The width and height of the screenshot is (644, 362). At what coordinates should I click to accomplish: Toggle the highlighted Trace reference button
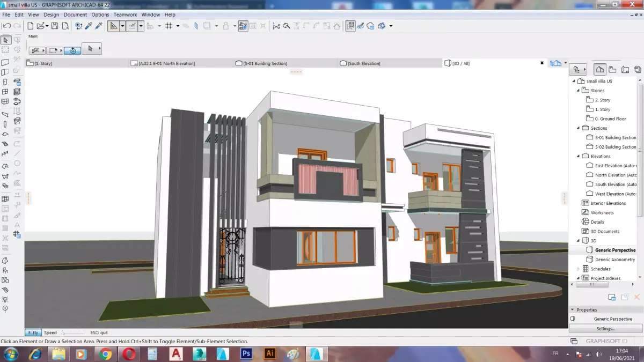point(243,26)
